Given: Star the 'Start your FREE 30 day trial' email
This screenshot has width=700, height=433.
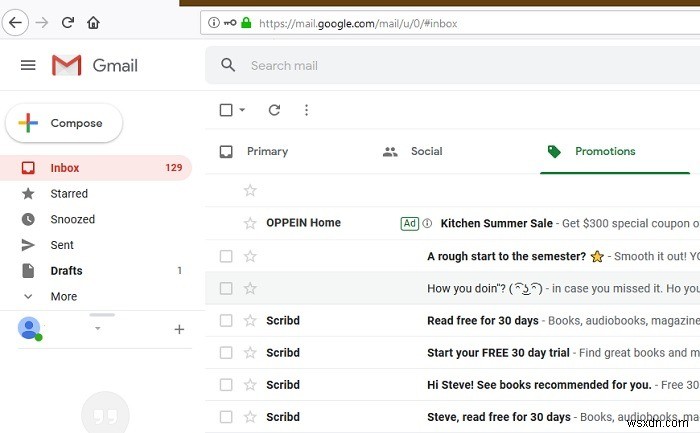Looking at the screenshot, I should (x=250, y=353).
